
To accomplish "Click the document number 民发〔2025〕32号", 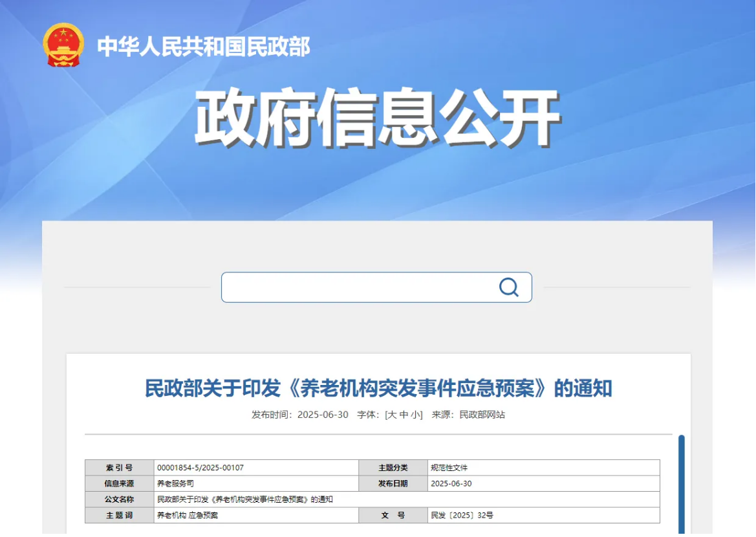I will (462, 516).
